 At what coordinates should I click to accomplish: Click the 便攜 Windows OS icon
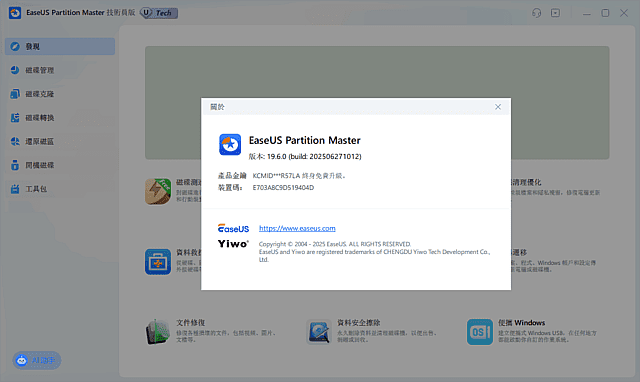pos(480,332)
